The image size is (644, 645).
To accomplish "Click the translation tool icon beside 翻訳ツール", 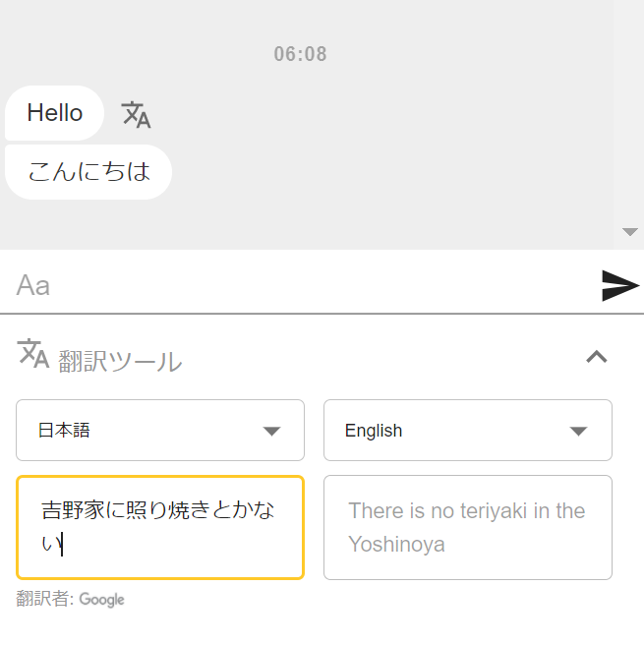I will 32,353.
